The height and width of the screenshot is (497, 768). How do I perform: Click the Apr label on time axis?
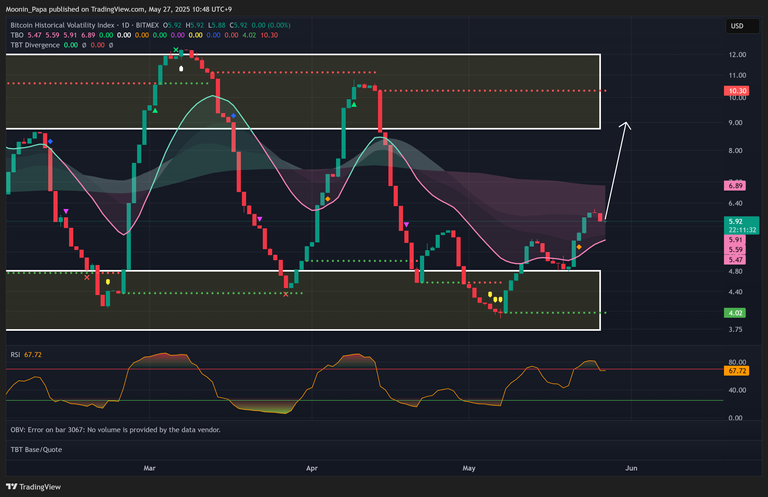312,467
